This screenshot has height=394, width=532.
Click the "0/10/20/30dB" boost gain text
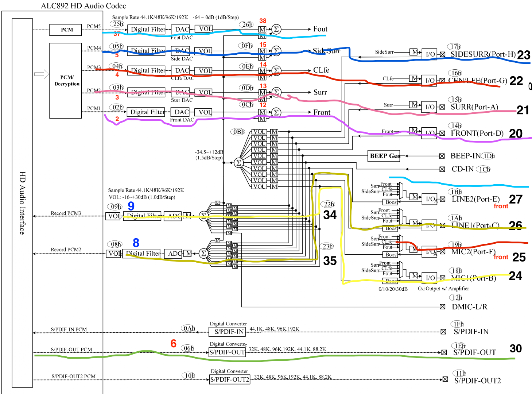point(393,289)
